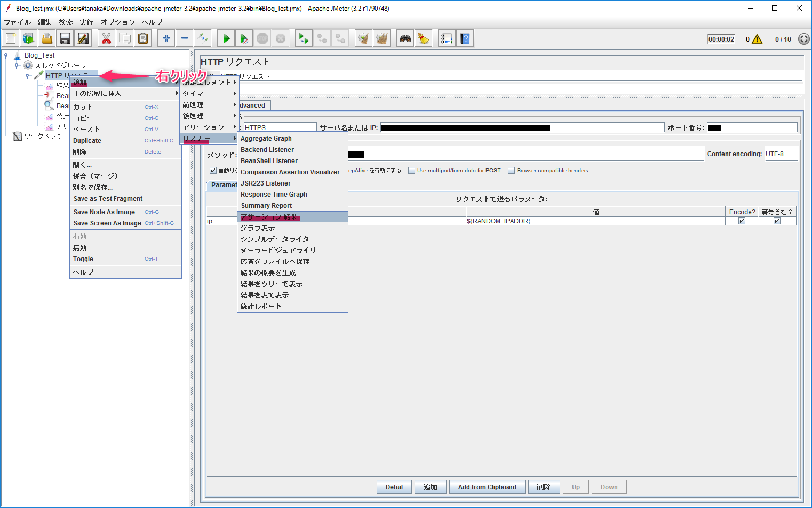Click the Paste clipboard icon
The image size is (812, 508).
click(x=143, y=38)
